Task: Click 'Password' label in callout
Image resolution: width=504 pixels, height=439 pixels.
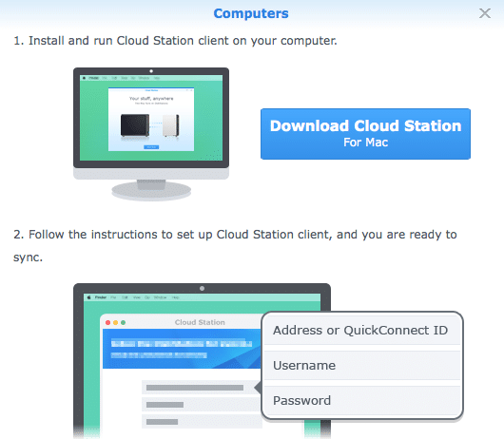Action: coord(301,400)
